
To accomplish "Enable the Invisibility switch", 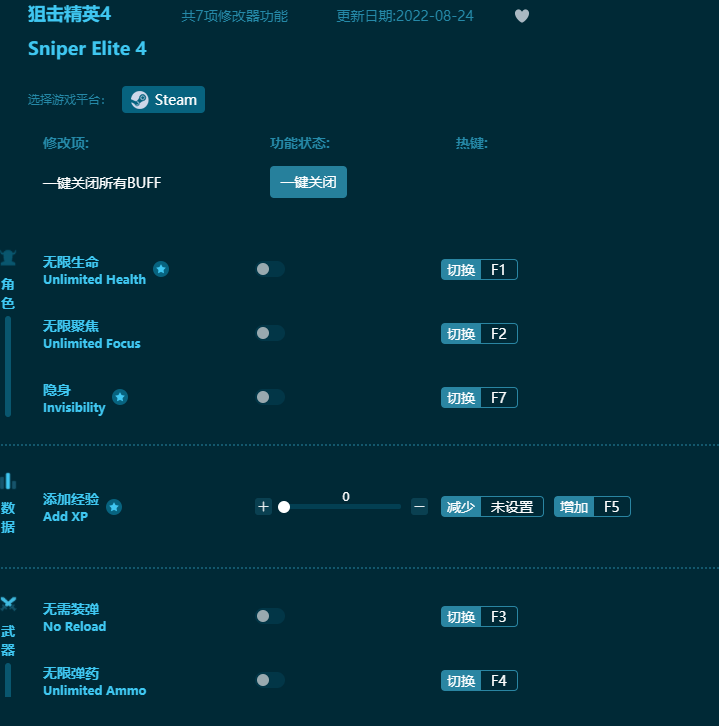I will click(x=270, y=397).
